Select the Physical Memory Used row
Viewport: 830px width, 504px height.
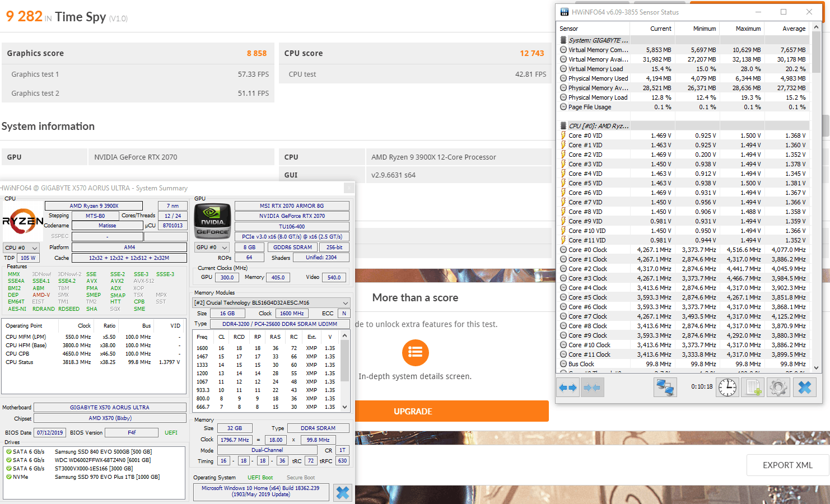(683, 78)
